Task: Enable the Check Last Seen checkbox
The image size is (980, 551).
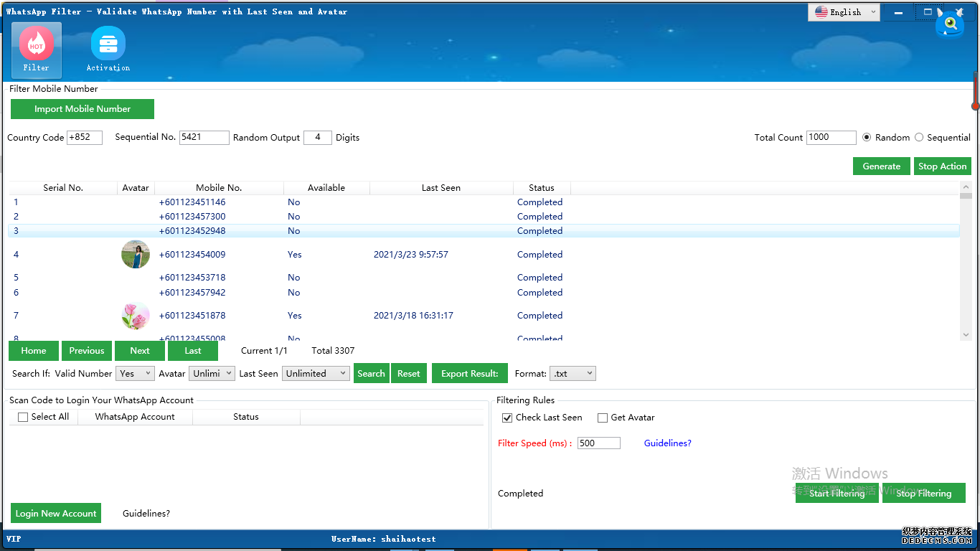Action: coord(507,418)
